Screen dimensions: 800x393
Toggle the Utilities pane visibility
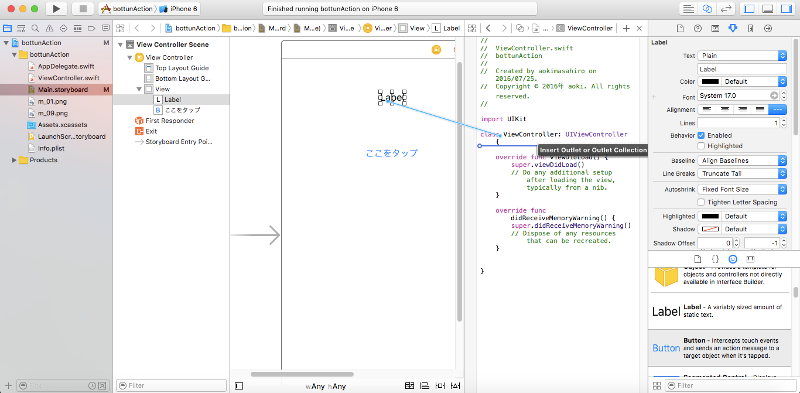[786, 9]
